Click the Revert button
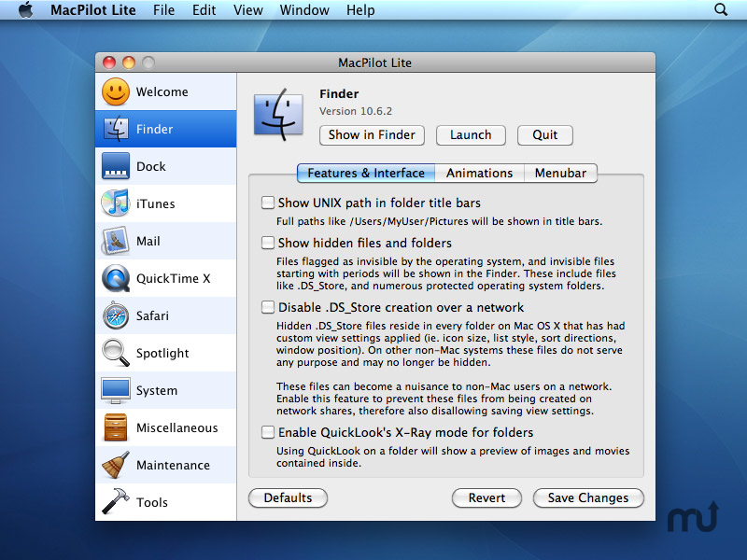This screenshot has width=747, height=560. pos(486,498)
